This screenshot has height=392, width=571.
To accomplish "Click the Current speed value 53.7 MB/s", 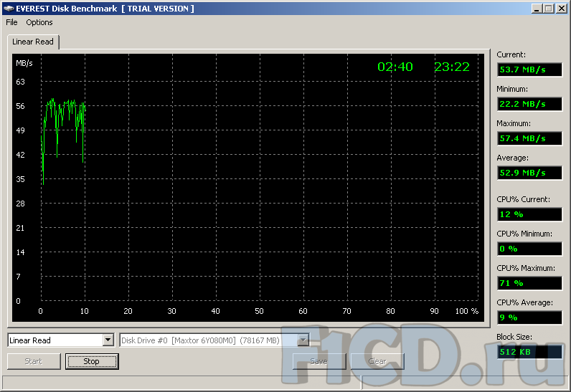I will click(529, 70).
